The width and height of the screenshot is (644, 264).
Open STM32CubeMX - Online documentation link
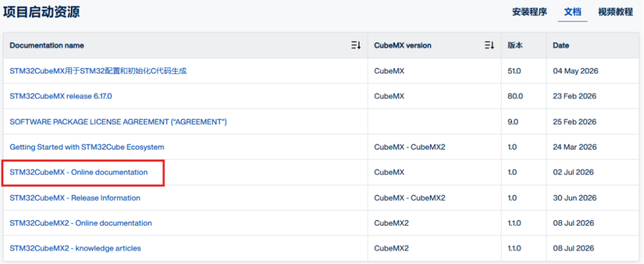pyautogui.click(x=79, y=172)
